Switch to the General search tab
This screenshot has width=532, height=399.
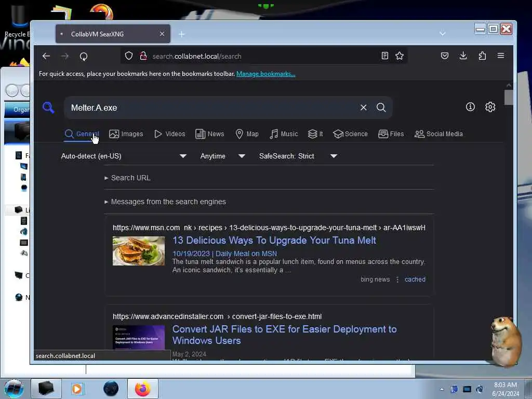tap(82, 134)
